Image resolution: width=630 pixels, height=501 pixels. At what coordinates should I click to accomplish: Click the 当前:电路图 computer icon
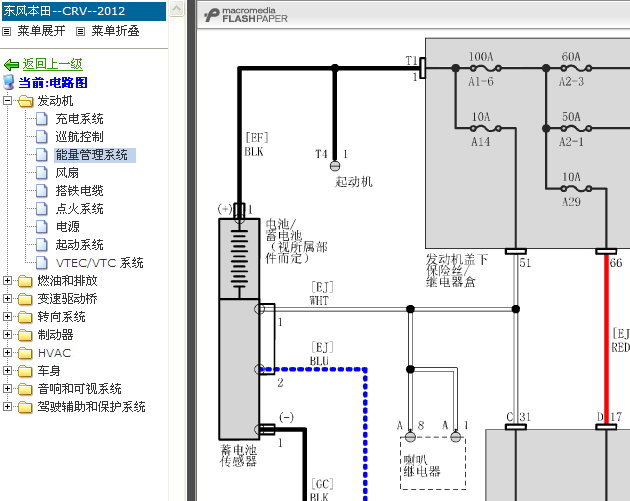(8, 82)
